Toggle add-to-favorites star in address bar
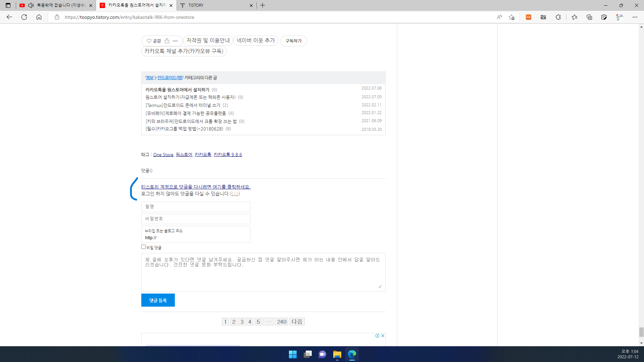 [511, 17]
